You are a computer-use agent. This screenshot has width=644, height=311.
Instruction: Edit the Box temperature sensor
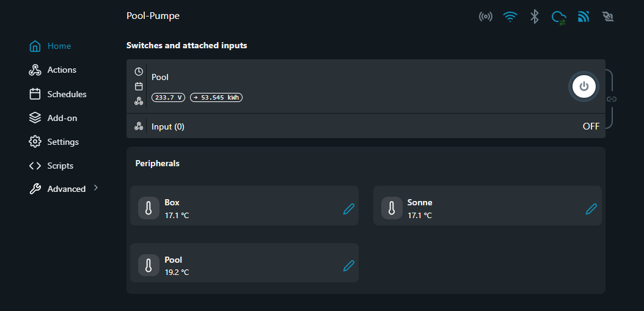[349, 209]
